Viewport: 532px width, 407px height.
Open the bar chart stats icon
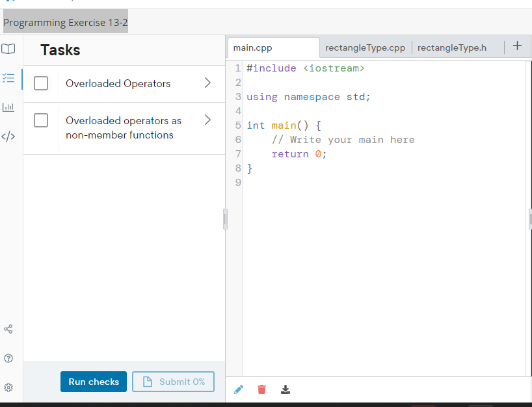pyautogui.click(x=8, y=107)
